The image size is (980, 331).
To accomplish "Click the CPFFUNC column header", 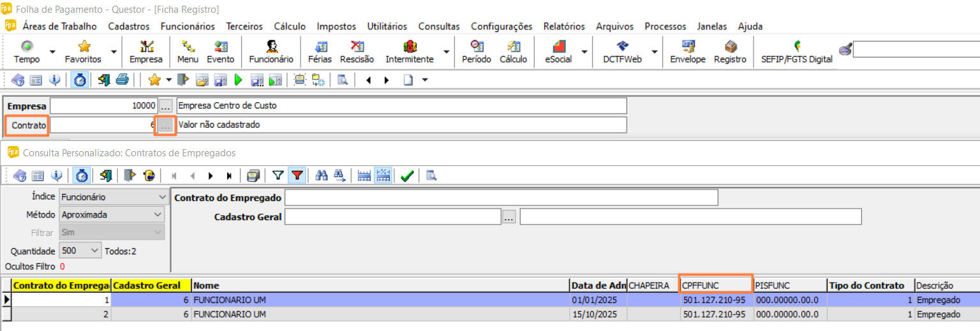I will (x=715, y=285).
